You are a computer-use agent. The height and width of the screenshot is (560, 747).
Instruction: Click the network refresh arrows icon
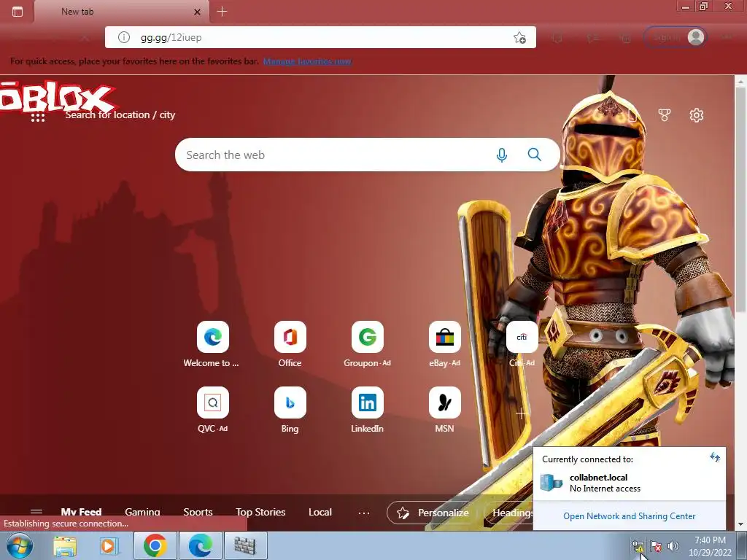tap(715, 457)
